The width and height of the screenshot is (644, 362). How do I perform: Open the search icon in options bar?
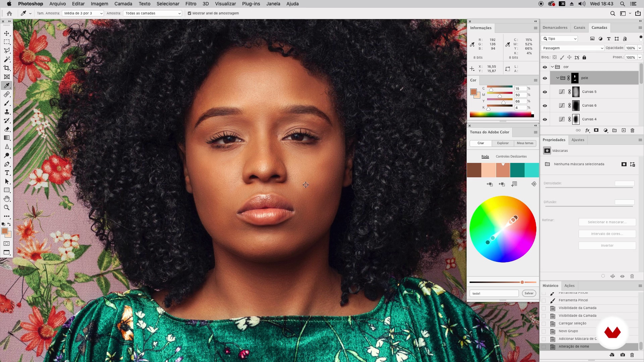(612, 13)
